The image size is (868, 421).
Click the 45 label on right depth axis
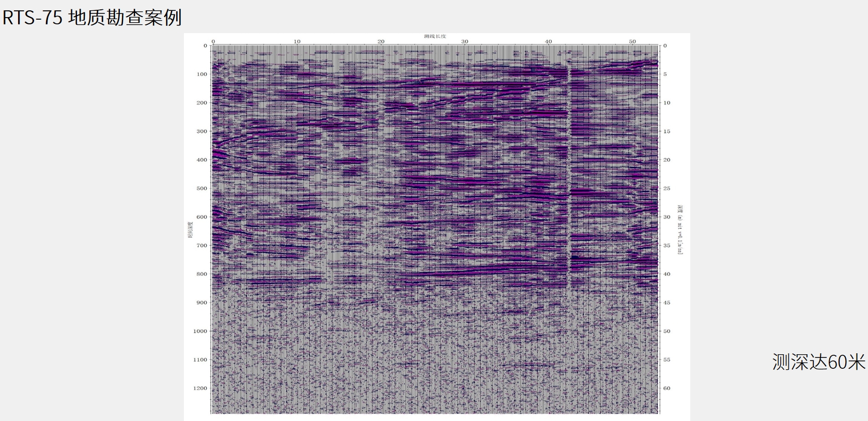[667, 303]
